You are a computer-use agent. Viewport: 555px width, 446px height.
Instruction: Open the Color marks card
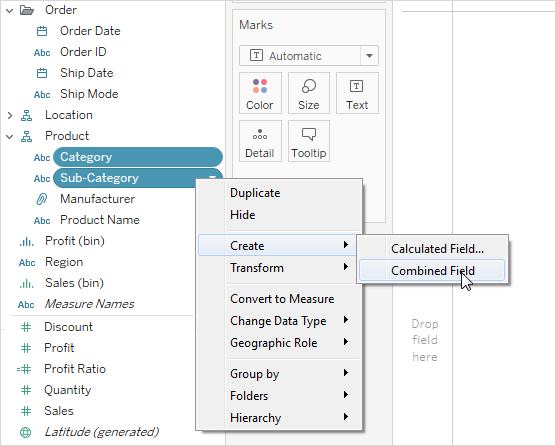(260, 93)
